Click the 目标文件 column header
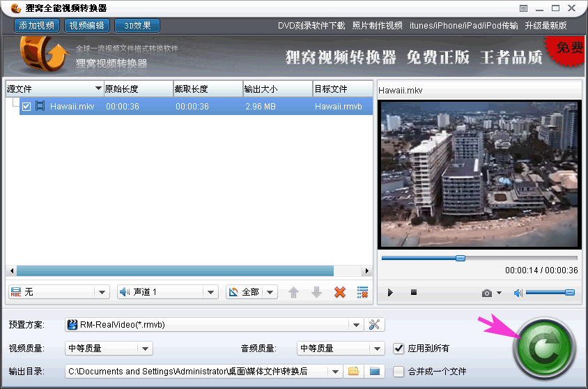This screenshot has height=389, width=588. click(x=343, y=89)
